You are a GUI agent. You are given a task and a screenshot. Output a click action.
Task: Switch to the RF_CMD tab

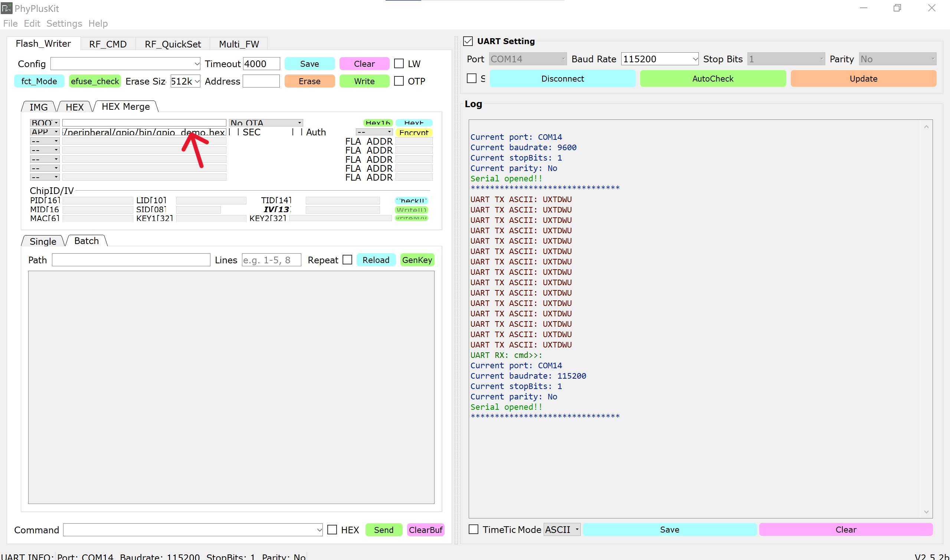point(108,44)
